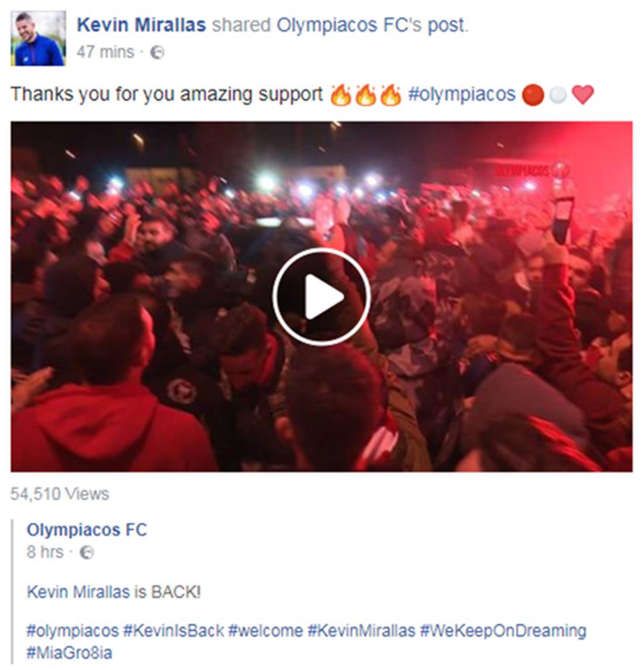Open Kevin Mirallas profile picture
The image size is (644, 670).
tap(38, 39)
